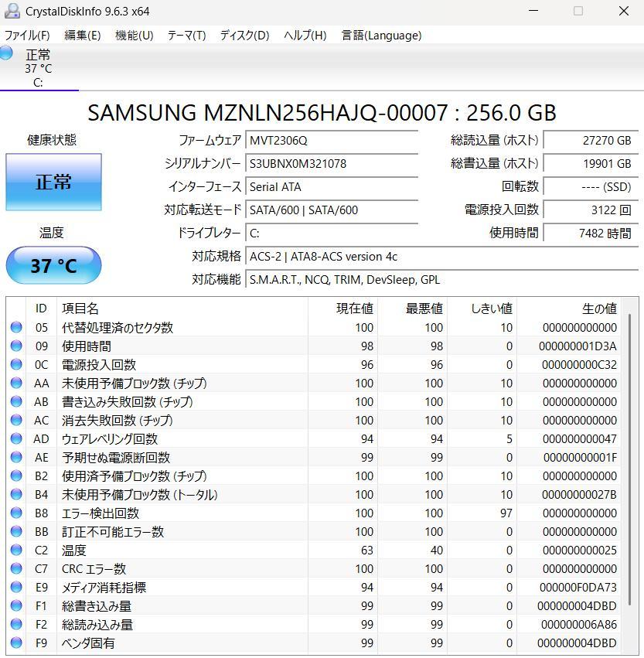Click status orb of row C7 CRC エラー数
The image size is (644, 658).
click(16, 568)
